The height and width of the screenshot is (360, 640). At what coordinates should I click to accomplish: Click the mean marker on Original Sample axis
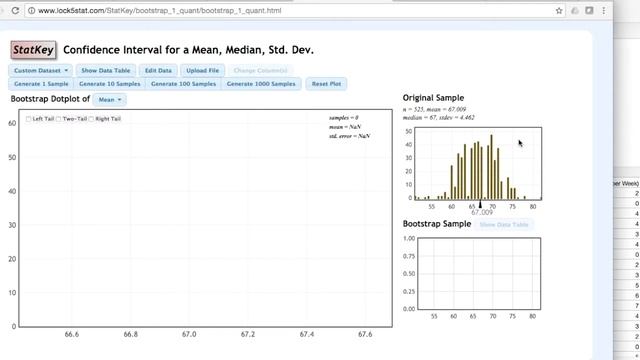[x=480, y=204]
